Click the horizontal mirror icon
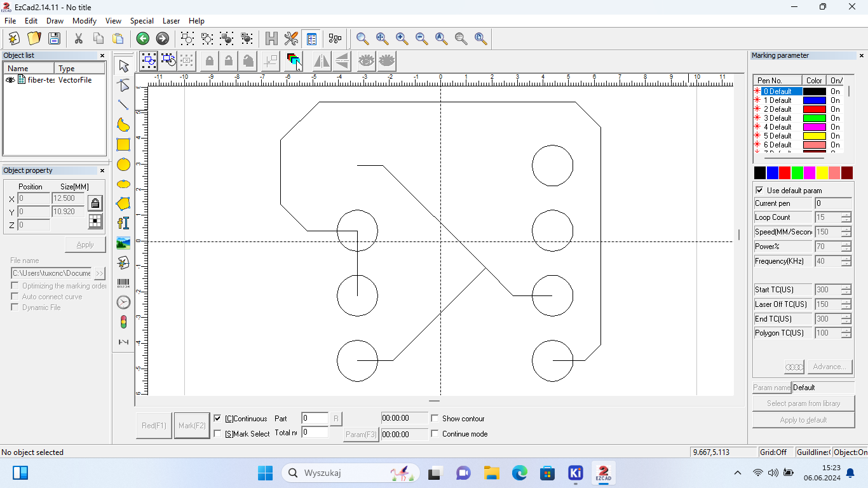 322,61
